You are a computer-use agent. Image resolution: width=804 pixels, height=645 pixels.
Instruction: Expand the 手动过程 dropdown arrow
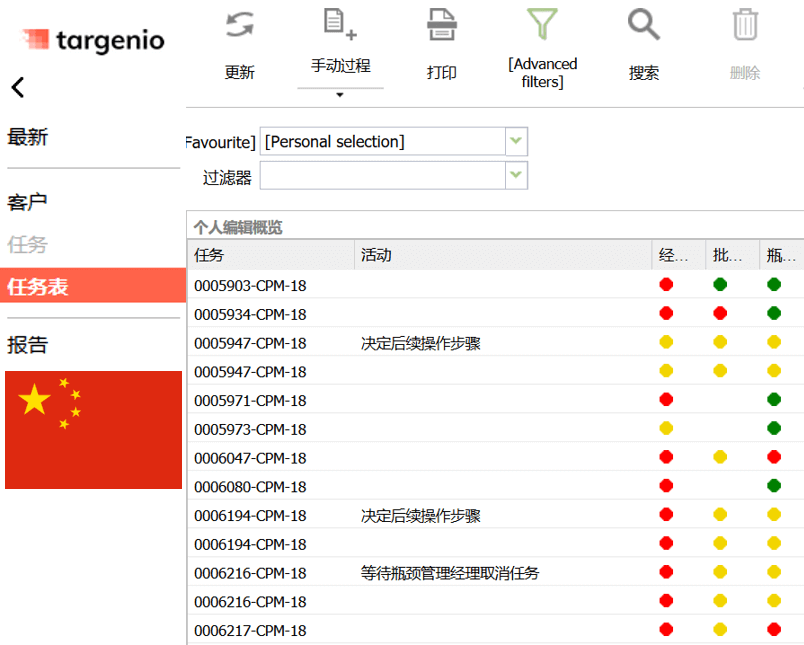[x=340, y=95]
